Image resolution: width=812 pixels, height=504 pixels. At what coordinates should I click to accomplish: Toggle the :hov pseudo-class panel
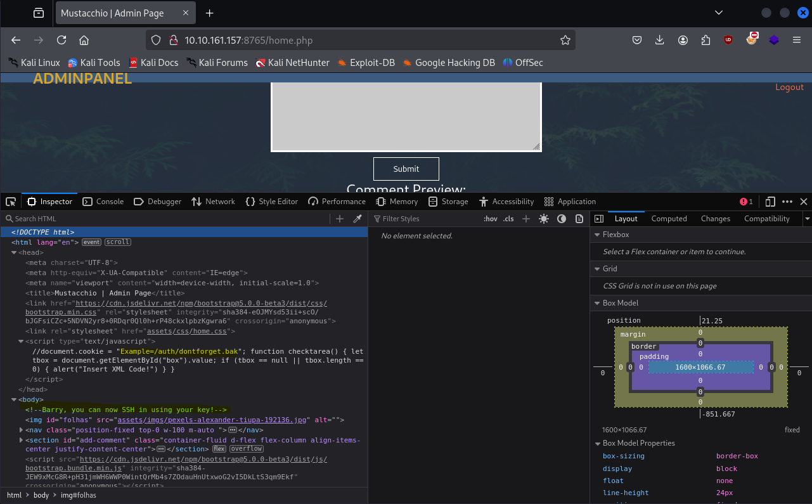point(491,219)
